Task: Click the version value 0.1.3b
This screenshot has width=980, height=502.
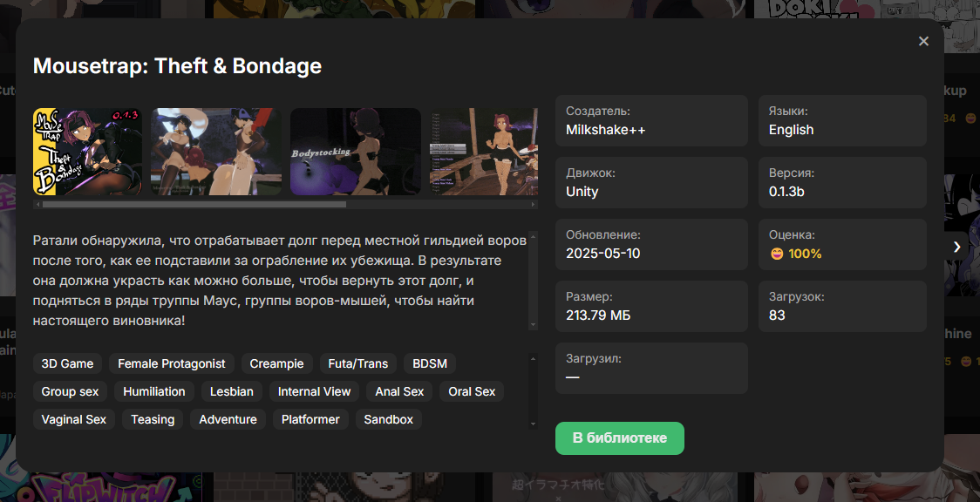Action: click(x=786, y=192)
